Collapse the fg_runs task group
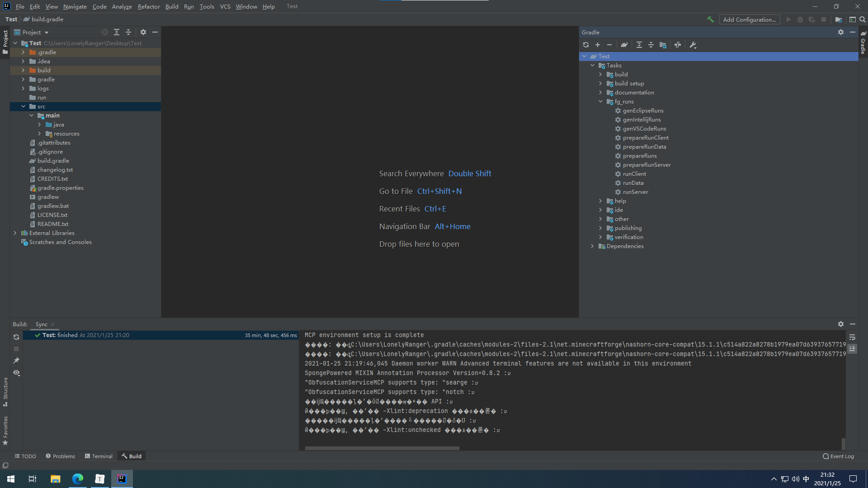The image size is (868, 488). 601,102
